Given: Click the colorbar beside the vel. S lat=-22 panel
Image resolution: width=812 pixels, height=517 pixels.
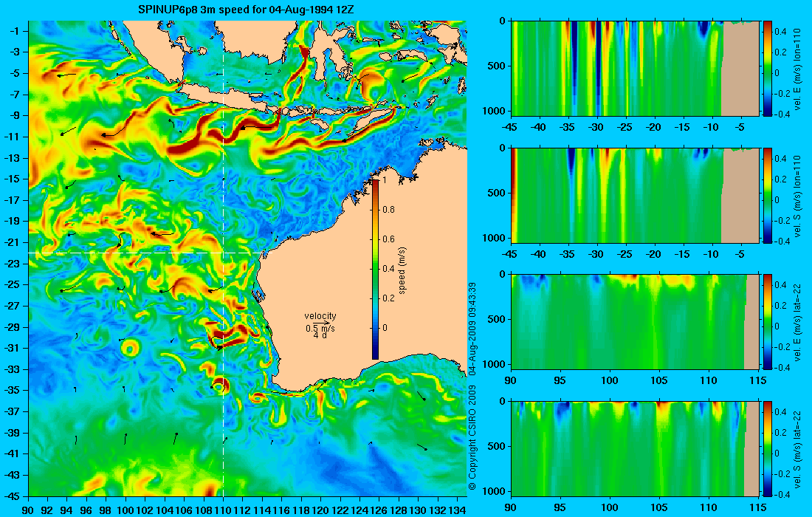Looking at the screenshot, I should [767, 448].
